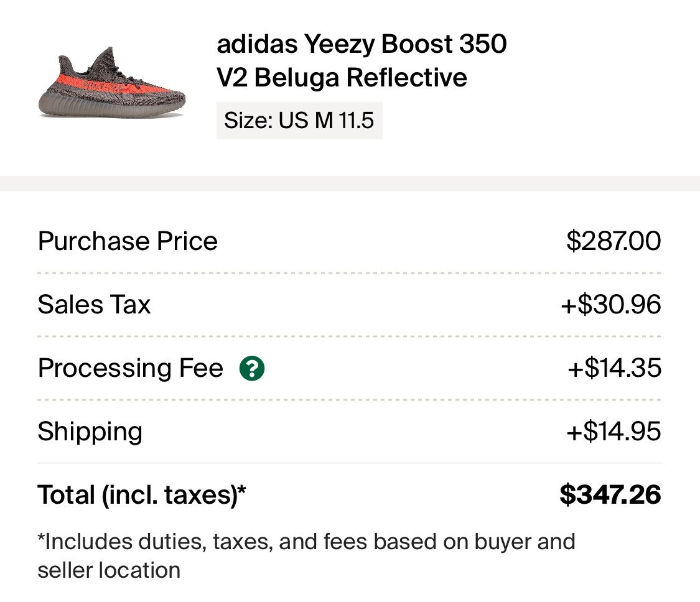Click the Processing Fee help icon
This screenshot has width=700, height=602.
pos(252,368)
